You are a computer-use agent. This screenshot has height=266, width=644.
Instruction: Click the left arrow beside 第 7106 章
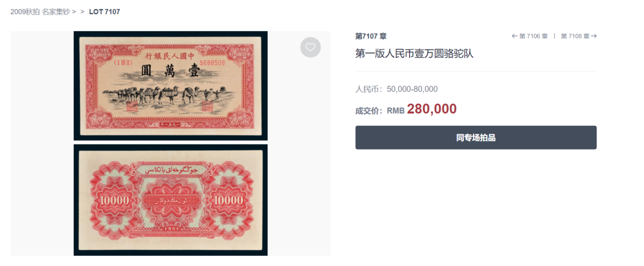coord(515,36)
